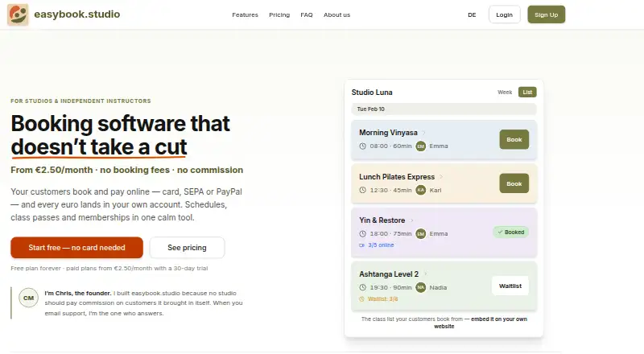Click the From €2.50/month tagline
The image size is (644, 354).
pos(127,170)
